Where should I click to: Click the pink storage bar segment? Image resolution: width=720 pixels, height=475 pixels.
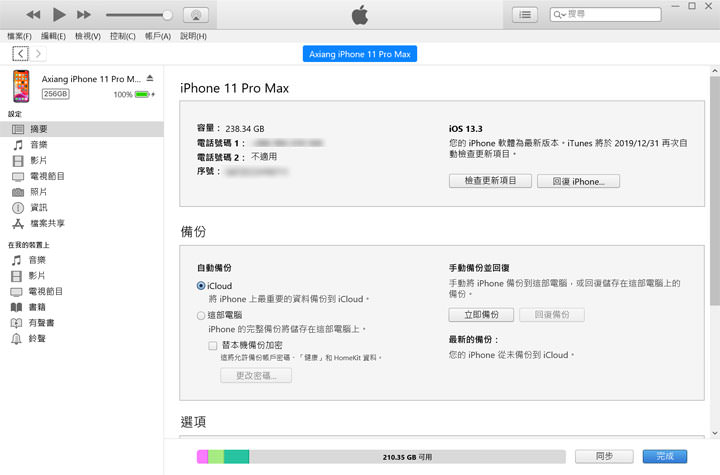[x=202, y=457]
